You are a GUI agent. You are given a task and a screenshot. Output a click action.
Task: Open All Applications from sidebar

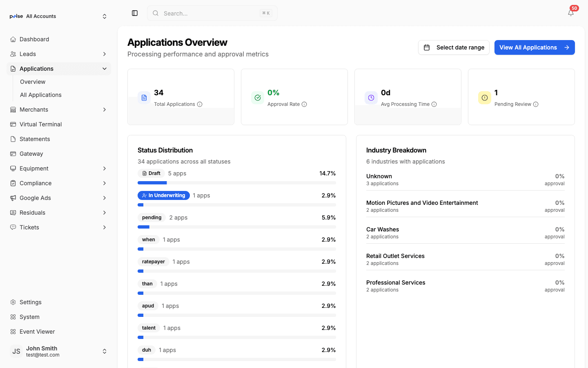click(40, 94)
